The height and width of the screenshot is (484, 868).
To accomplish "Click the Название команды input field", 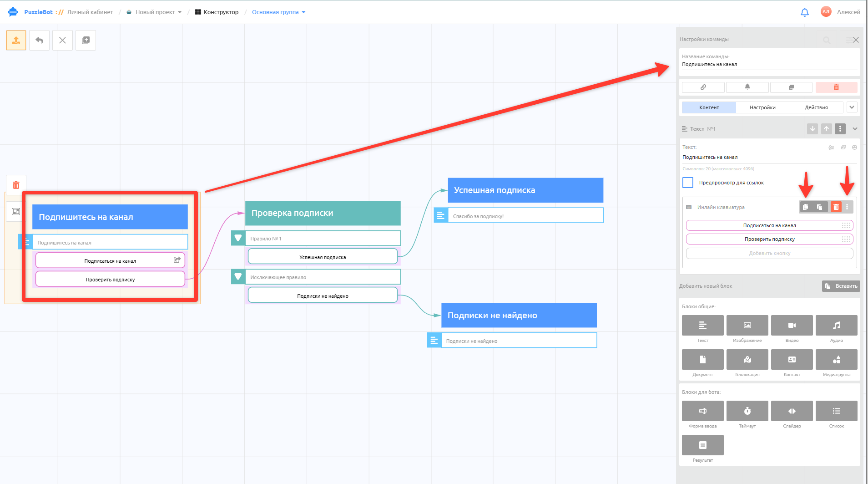I will (769, 64).
